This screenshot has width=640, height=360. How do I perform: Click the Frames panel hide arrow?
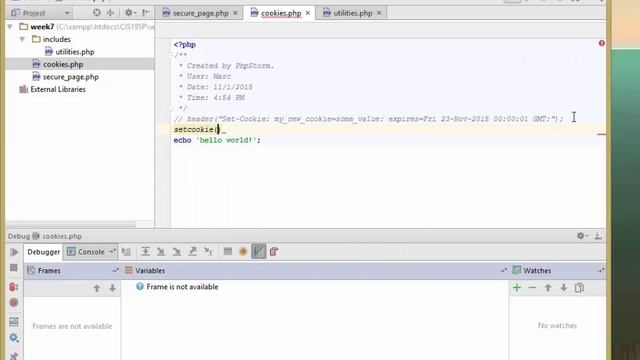coord(115,271)
